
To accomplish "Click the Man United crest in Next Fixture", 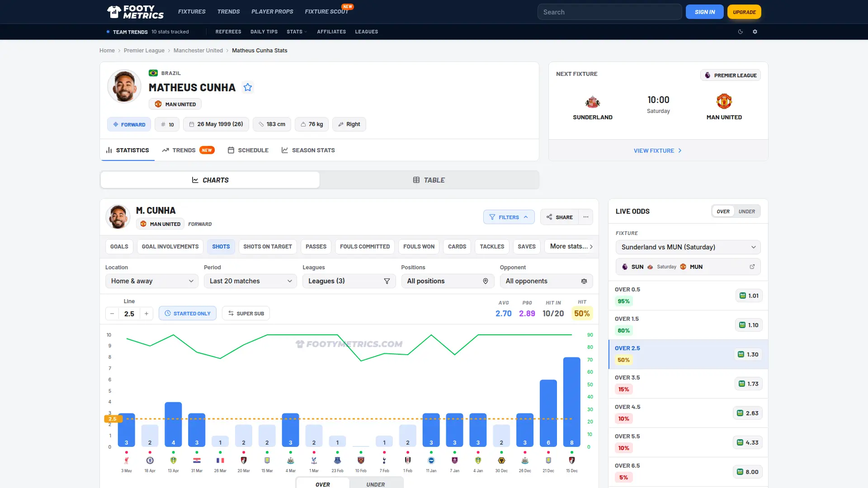I will (x=724, y=101).
